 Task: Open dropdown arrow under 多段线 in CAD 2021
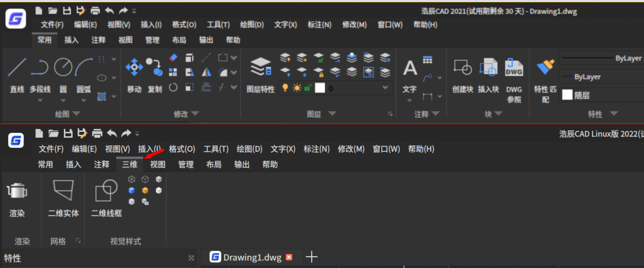40,100
